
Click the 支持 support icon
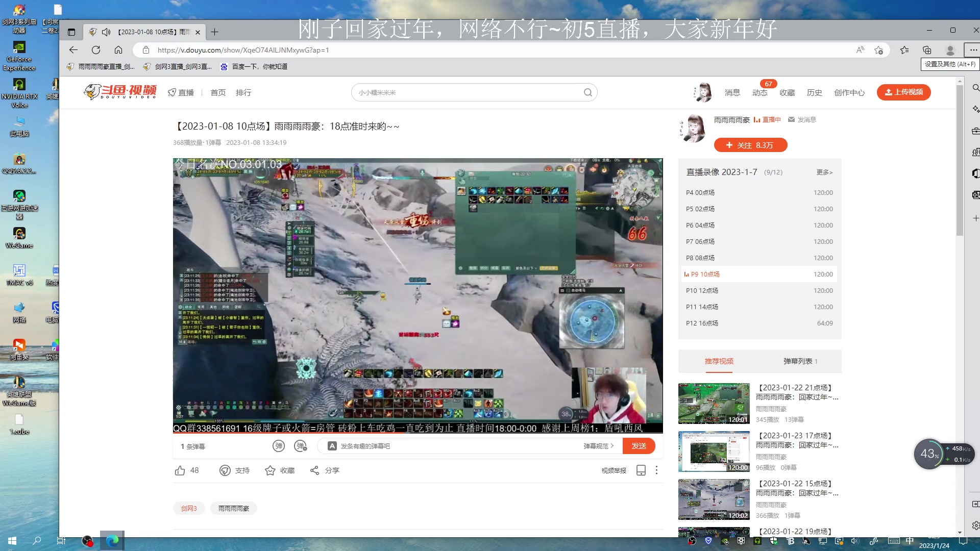tap(225, 470)
